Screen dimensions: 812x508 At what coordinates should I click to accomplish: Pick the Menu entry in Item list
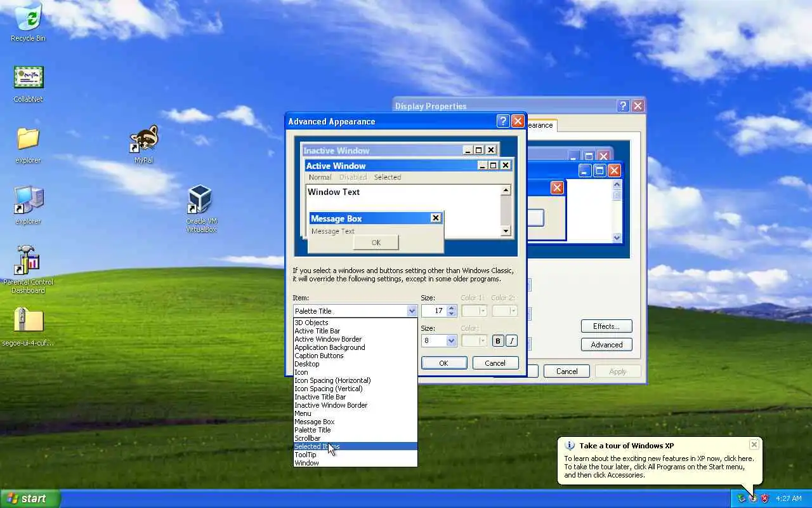pos(355,413)
